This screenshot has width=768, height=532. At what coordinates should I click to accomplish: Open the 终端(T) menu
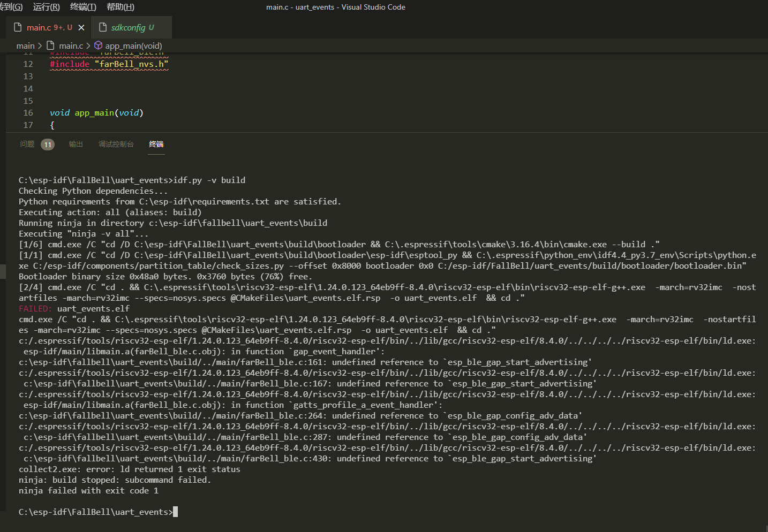83,7
